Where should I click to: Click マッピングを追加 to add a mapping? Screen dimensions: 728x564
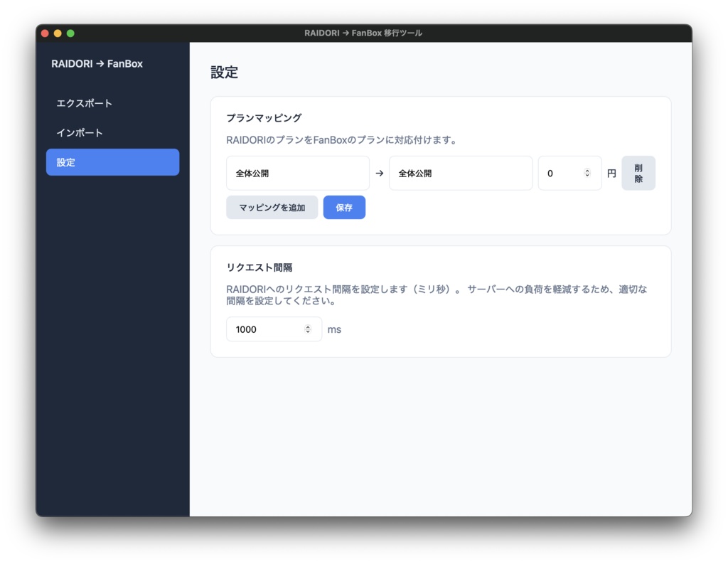pyautogui.click(x=272, y=207)
